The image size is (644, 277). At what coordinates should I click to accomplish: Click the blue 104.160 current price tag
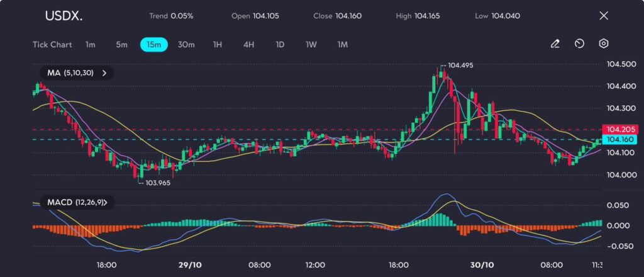615,140
